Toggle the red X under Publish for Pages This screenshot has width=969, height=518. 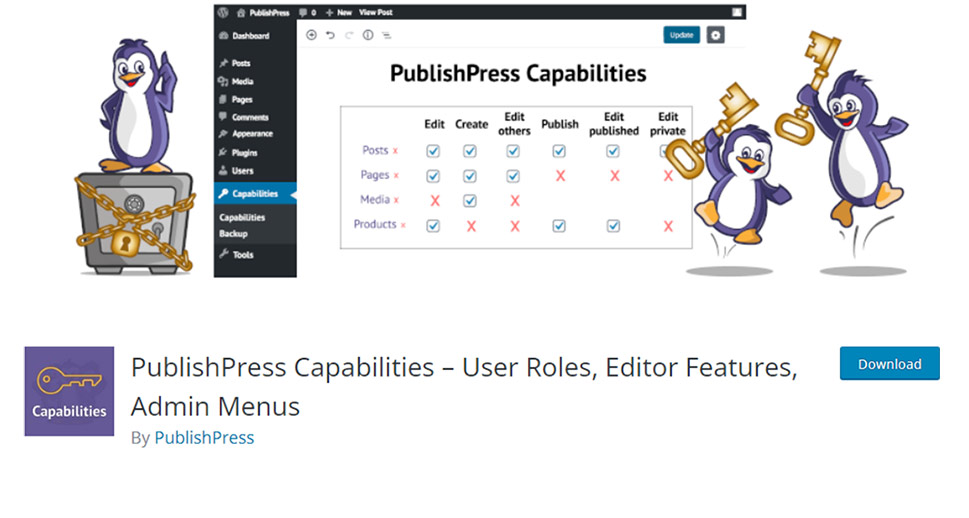(x=561, y=176)
